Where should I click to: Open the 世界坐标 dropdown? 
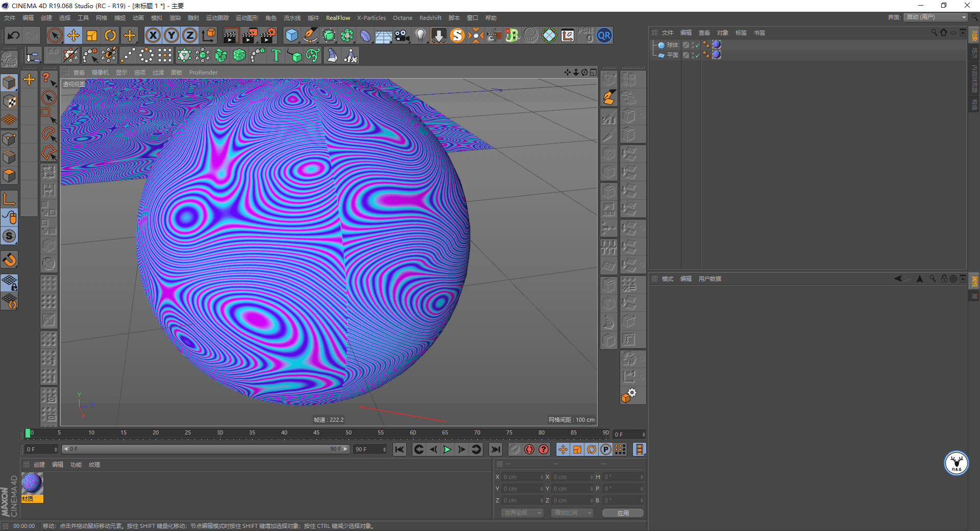coord(522,513)
